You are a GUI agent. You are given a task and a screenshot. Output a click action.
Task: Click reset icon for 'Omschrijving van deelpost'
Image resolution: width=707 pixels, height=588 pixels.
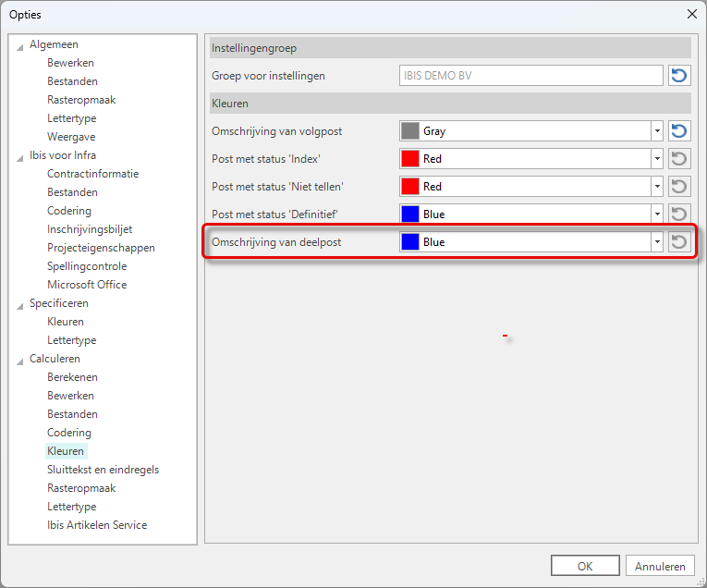tap(679, 242)
